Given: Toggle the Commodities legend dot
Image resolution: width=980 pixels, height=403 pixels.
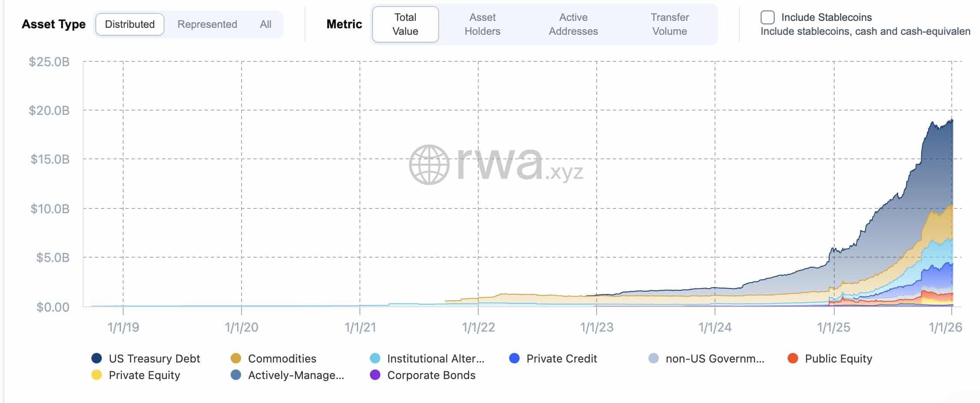Looking at the screenshot, I should (236, 359).
